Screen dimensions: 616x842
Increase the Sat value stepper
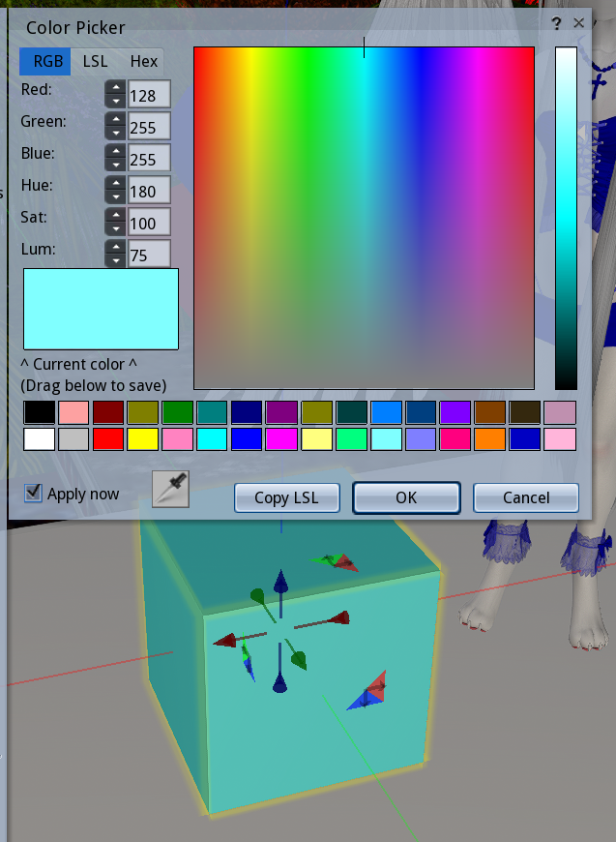coord(115,215)
